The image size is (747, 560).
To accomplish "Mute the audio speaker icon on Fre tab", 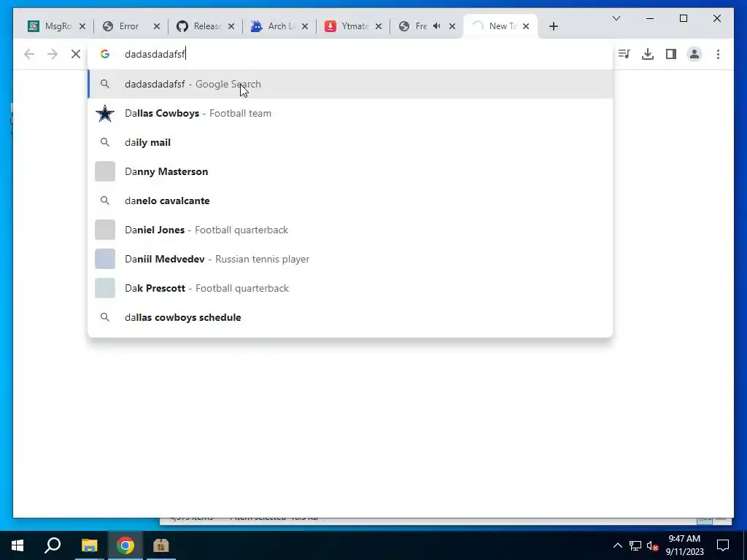I will 437,26.
